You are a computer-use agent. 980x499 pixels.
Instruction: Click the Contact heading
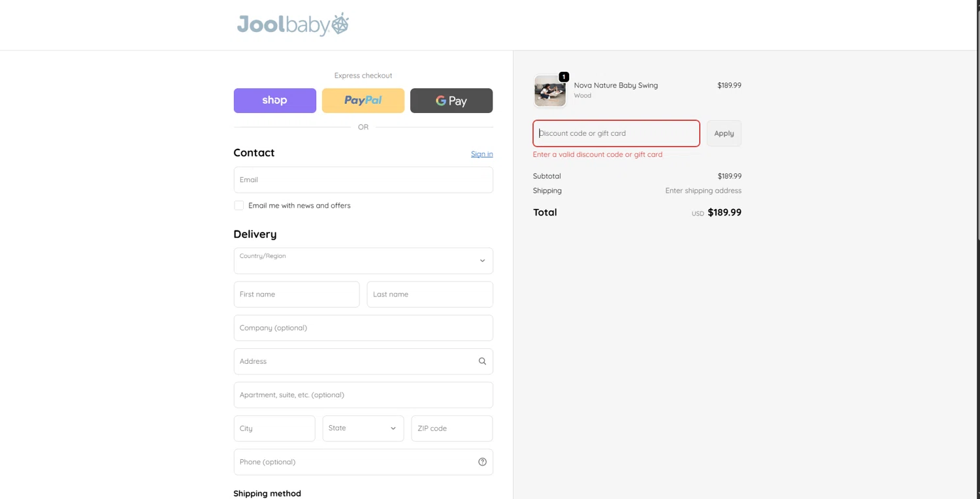[x=254, y=153]
